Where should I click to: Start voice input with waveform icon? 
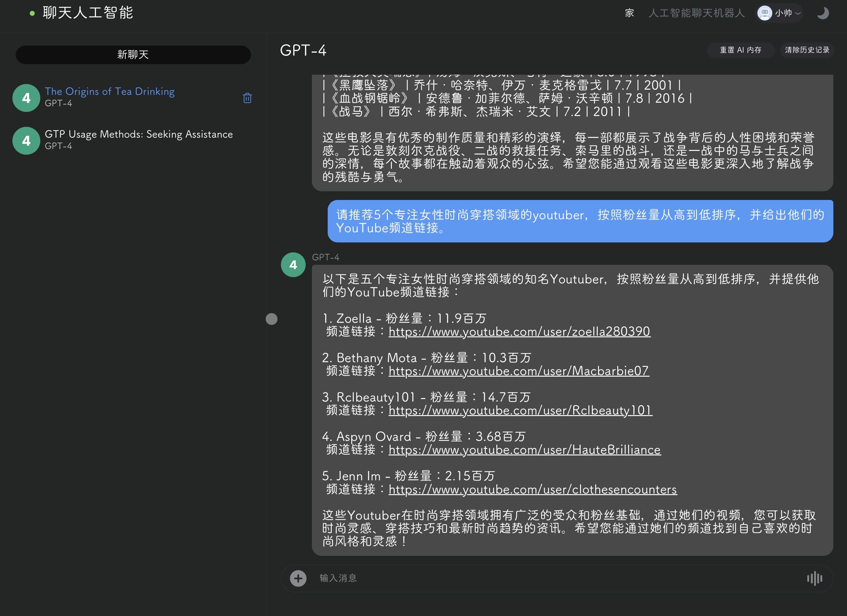pyautogui.click(x=814, y=578)
